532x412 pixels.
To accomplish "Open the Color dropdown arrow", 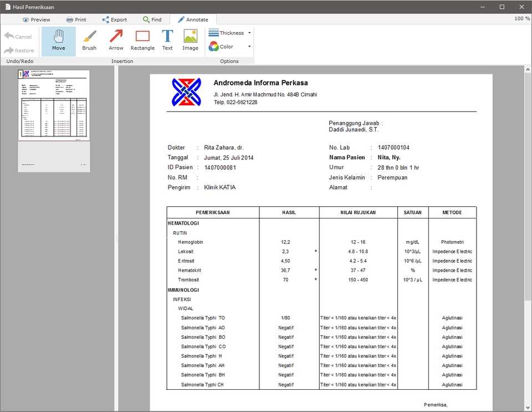I will [249, 47].
